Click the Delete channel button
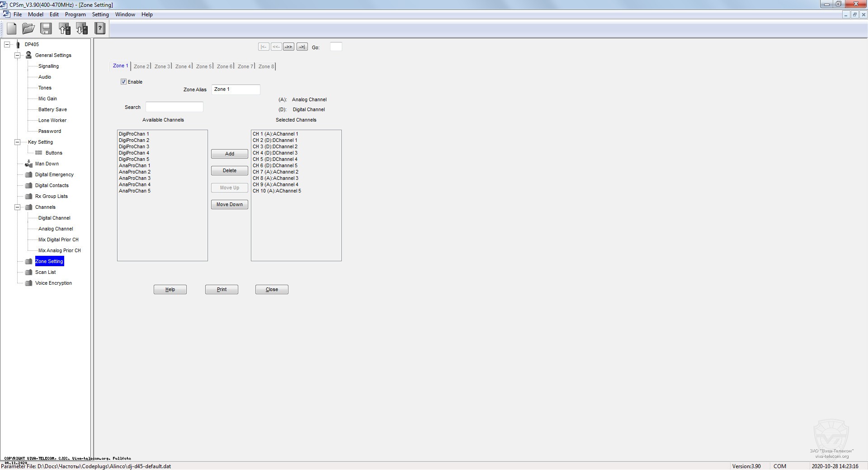The height and width of the screenshot is (470, 868). (229, 171)
